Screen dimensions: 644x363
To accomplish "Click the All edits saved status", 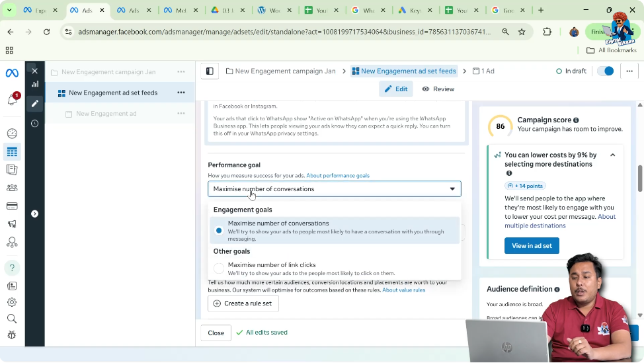I will [x=262, y=333].
